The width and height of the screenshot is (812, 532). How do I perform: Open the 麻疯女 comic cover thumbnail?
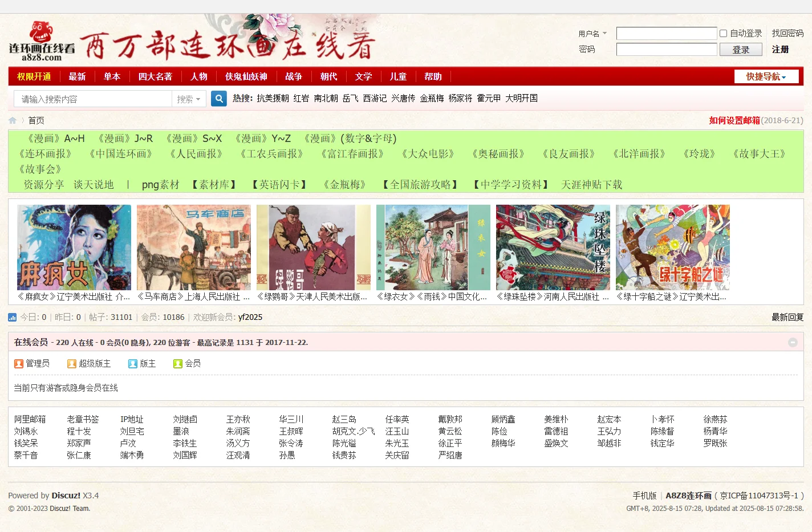pyautogui.click(x=74, y=247)
